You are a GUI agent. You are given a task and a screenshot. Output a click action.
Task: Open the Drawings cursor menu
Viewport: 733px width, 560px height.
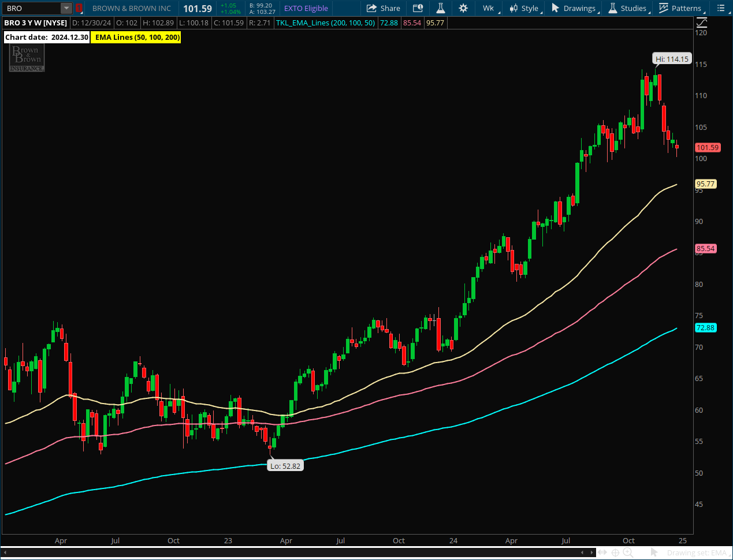(575, 8)
